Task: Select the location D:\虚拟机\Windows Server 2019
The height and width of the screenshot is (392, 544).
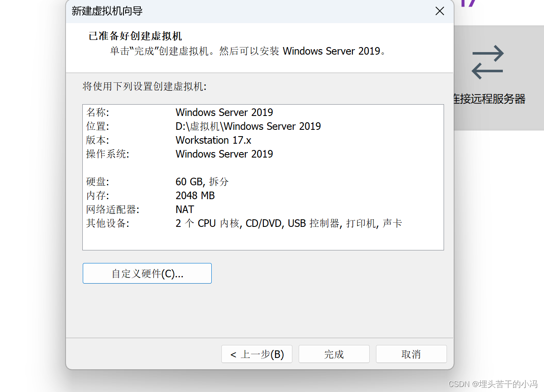Action: point(248,126)
